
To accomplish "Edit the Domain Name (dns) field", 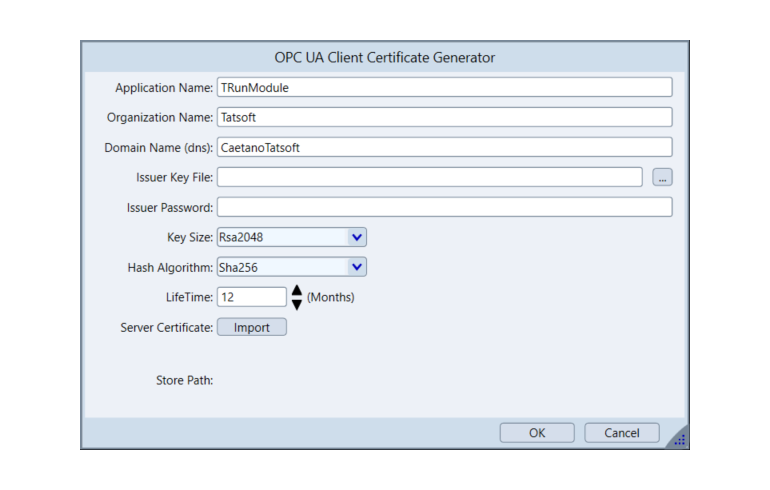I will (444, 147).
